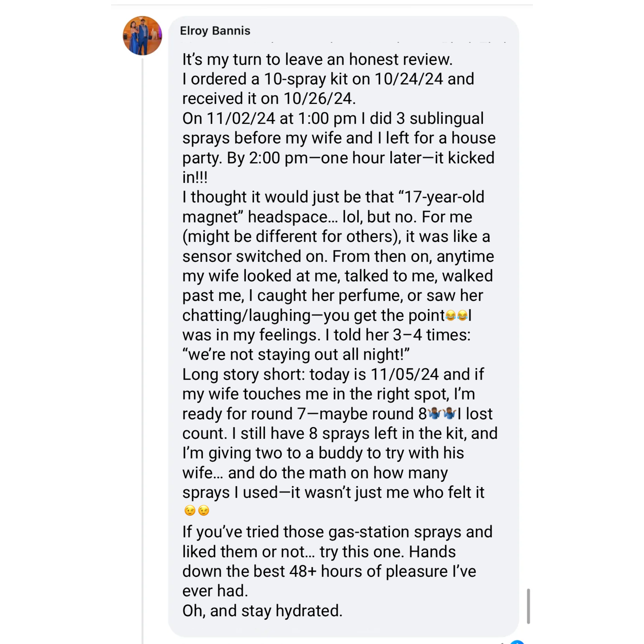This screenshot has height=644, width=644.
Task: Open Elroy Bannis's profile picture
Action: (x=142, y=35)
